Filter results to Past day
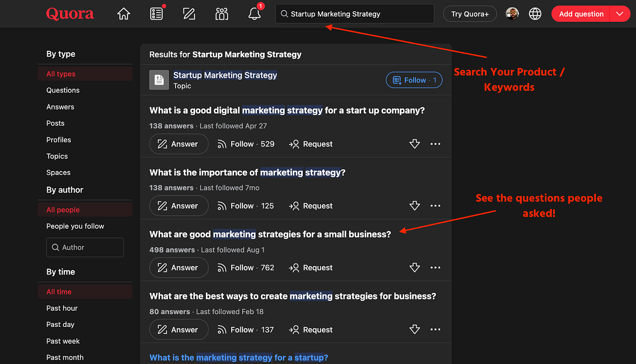This screenshot has width=636, height=364. point(60,325)
